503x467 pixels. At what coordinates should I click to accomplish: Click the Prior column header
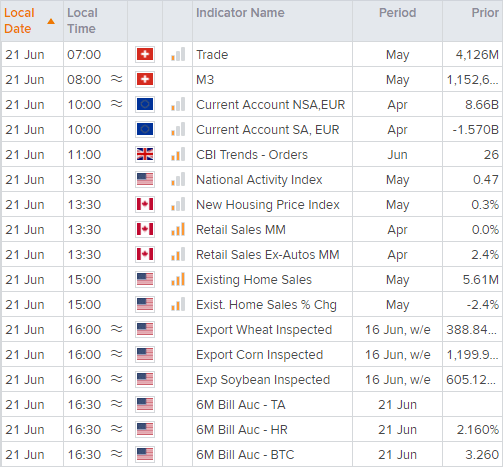pyautogui.click(x=485, y=13)
